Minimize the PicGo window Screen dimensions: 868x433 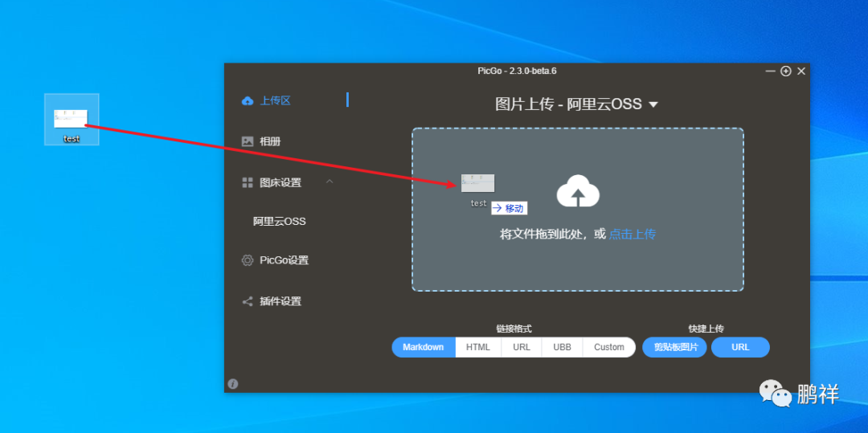771,71
